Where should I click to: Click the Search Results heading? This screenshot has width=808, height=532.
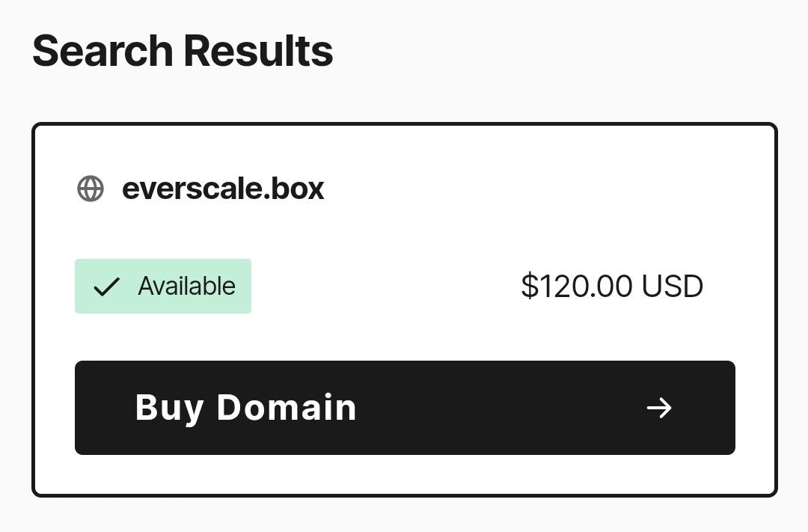[183, 51]
